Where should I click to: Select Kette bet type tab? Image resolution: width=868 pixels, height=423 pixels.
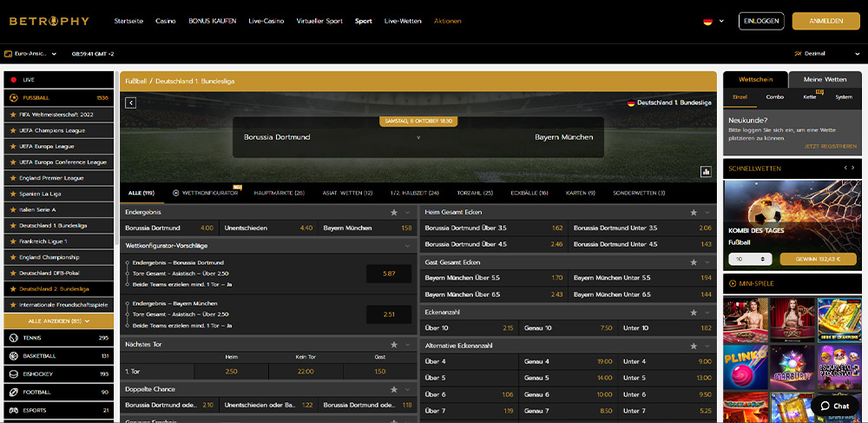tap(809, 97)
